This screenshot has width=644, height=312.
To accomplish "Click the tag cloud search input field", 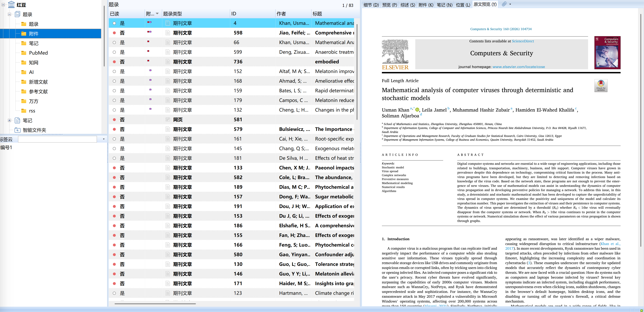I will 57,139.
